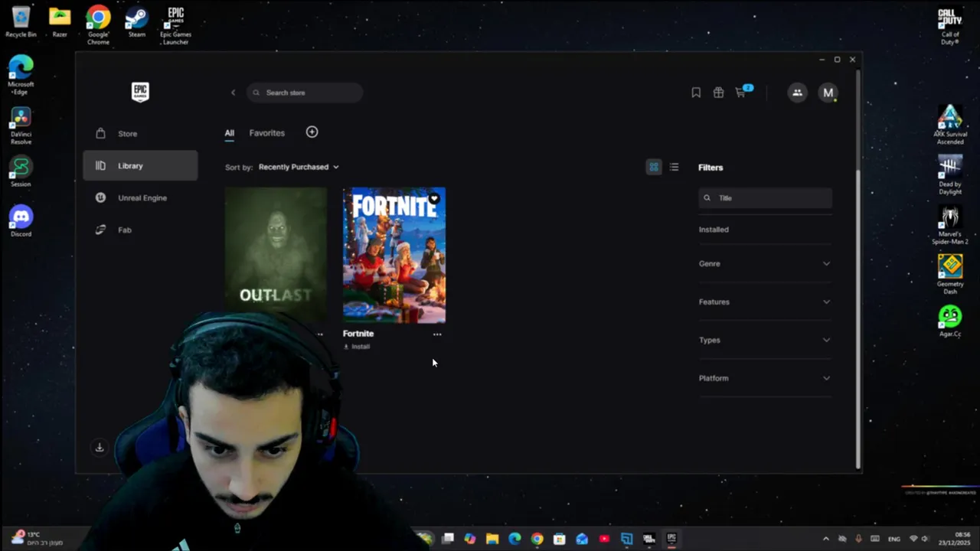
Task: Switch library to list view
Action: (674, 167)
